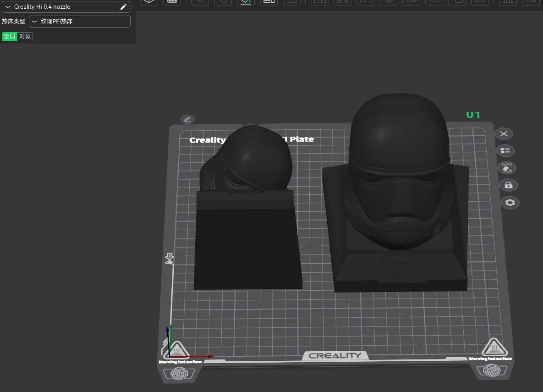Select the left helmet model on the plate
The image size is (543, 392).
coord(247,208)
